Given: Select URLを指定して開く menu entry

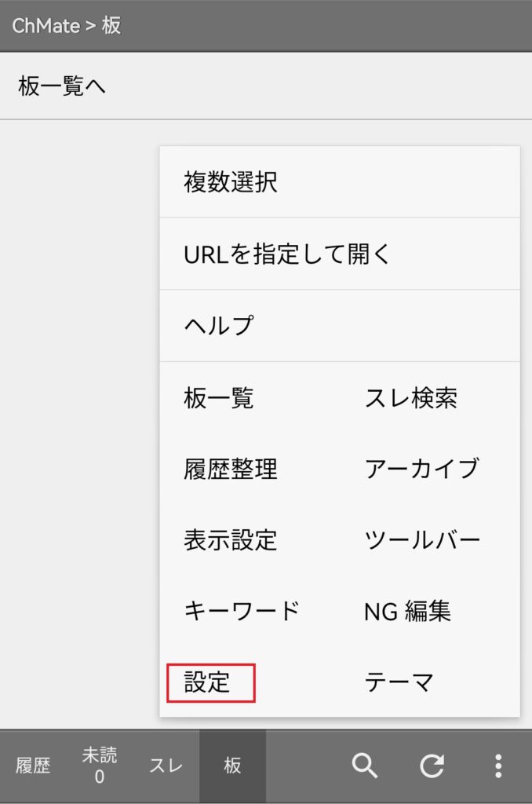Looking at the screenshot, I should tap(340, 254).
